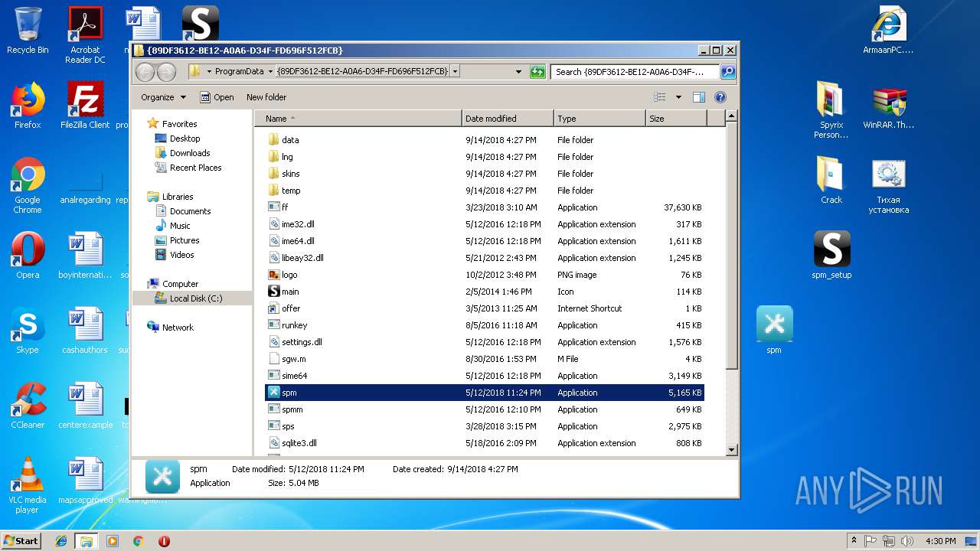Toggle the preview pane button

coord(698,97)
